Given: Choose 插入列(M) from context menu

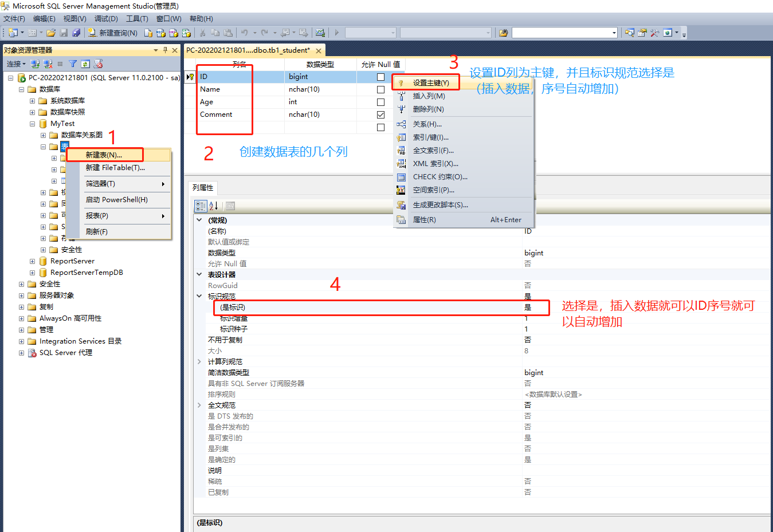Looking at the screenshot, I should (463, 96).
